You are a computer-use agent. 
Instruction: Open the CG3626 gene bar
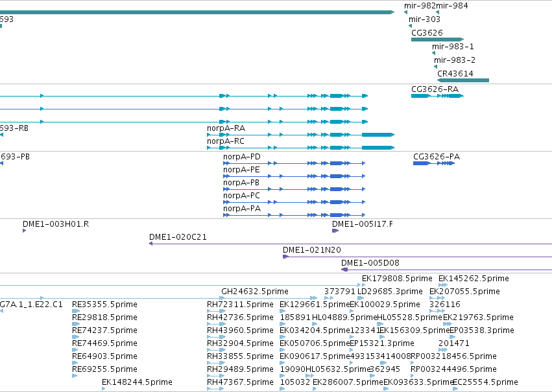click(437, 40)
